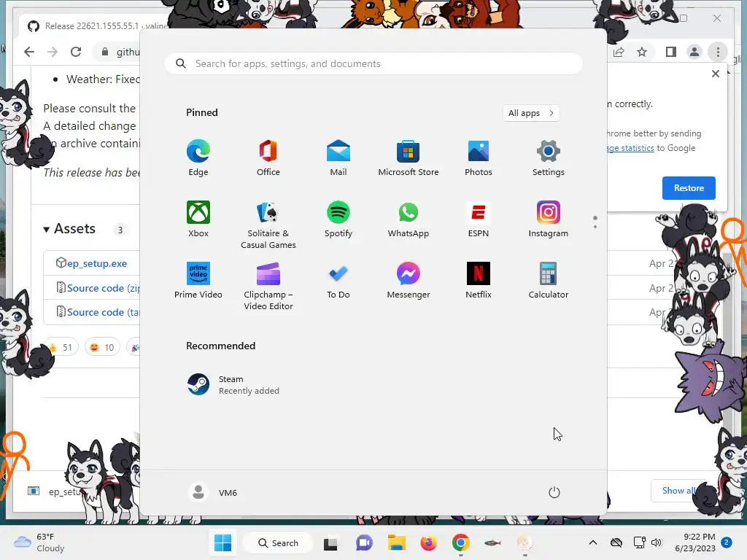
Task: Click the thumbs up reaction 51
Action: click(61, 347)
